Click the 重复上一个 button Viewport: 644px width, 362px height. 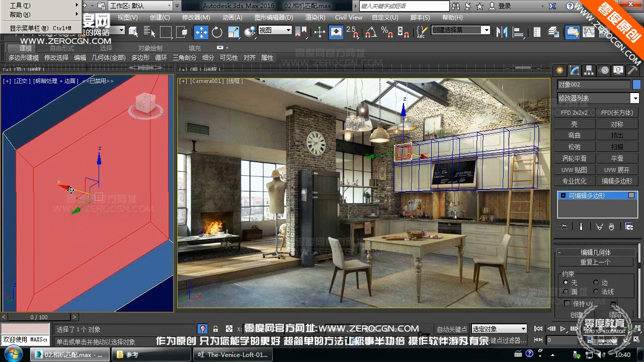tap(595, 262)
